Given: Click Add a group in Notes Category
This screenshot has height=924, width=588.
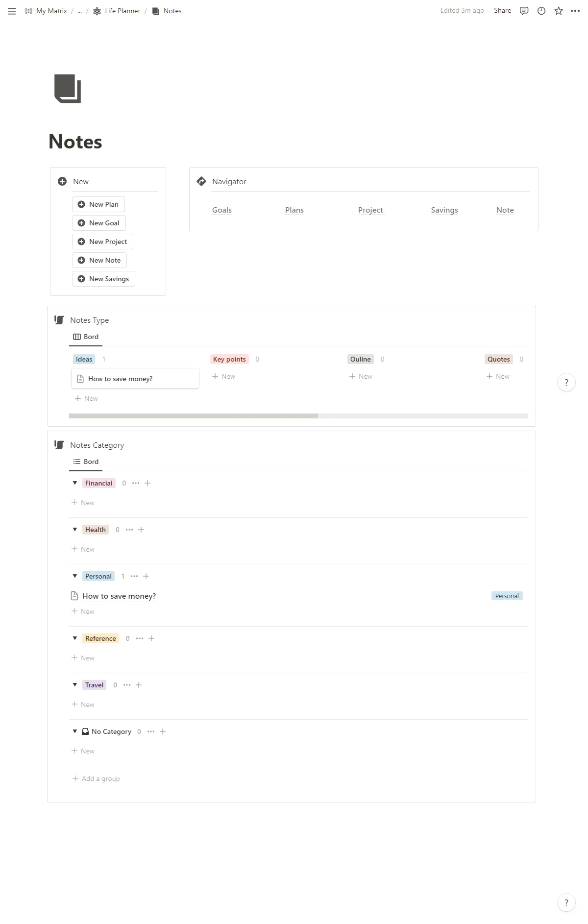Looking at the screenshot, I should pos(96,778).
